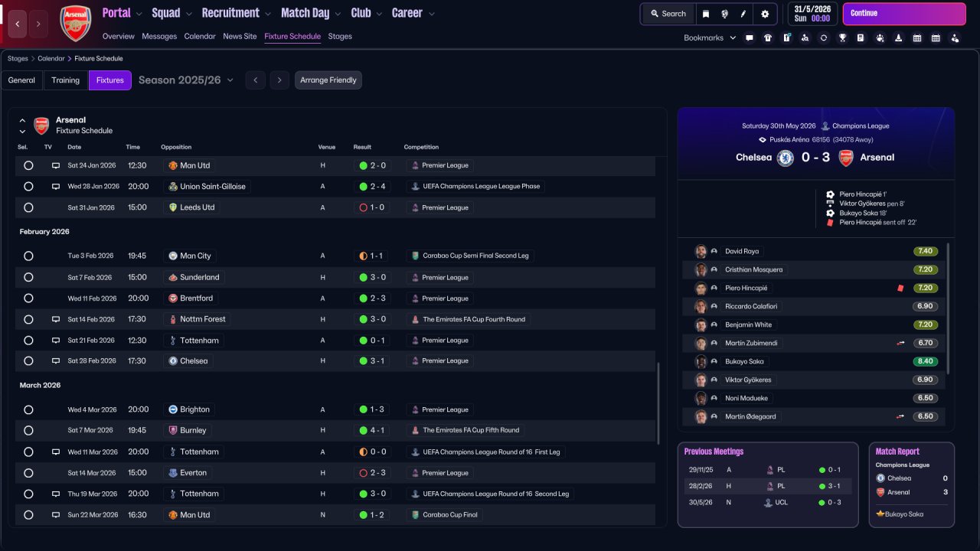Click the Burnley club badge
This screenshot has width=980, height=551.
[x=173, y=430]
